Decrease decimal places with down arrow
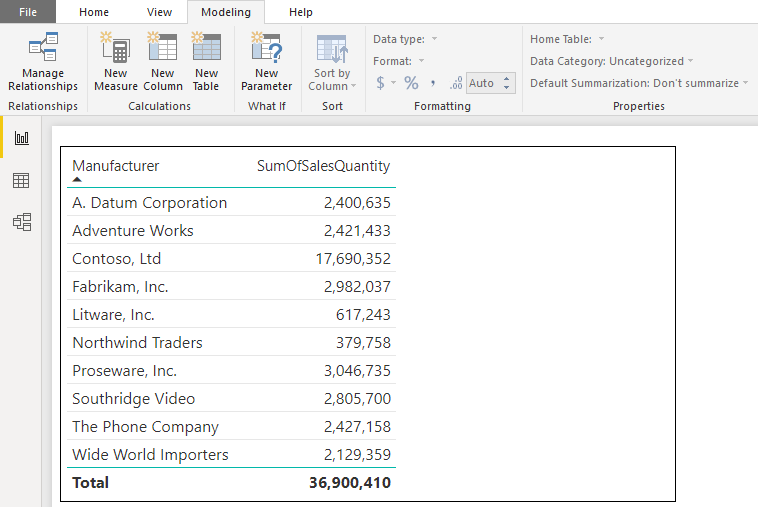 coord(506,87)
